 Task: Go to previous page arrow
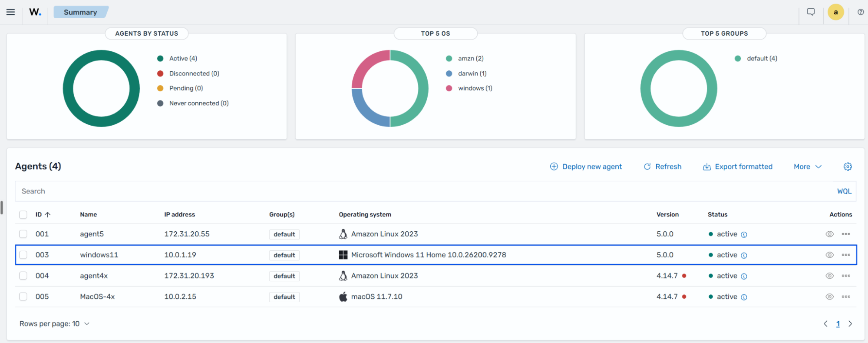825,324
